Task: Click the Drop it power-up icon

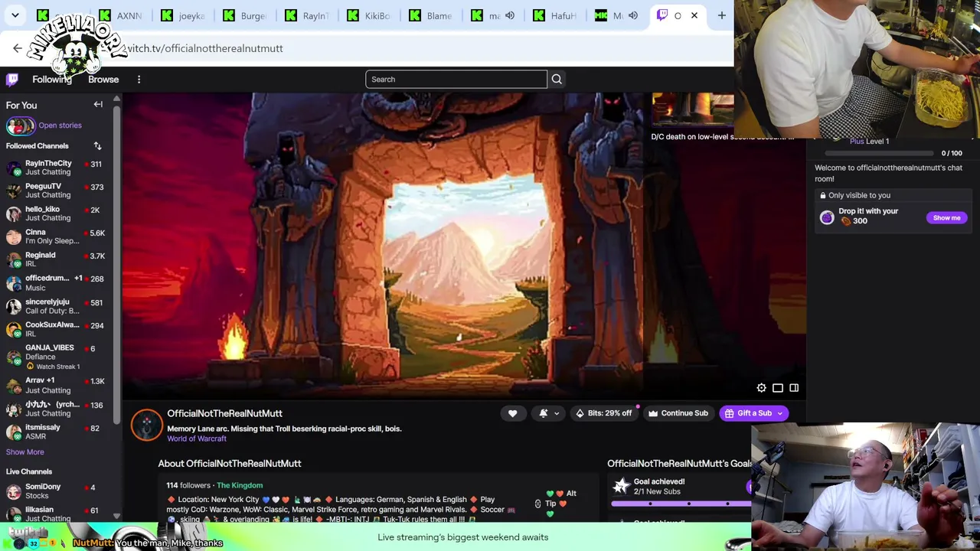Action: [x=827, y=218]
